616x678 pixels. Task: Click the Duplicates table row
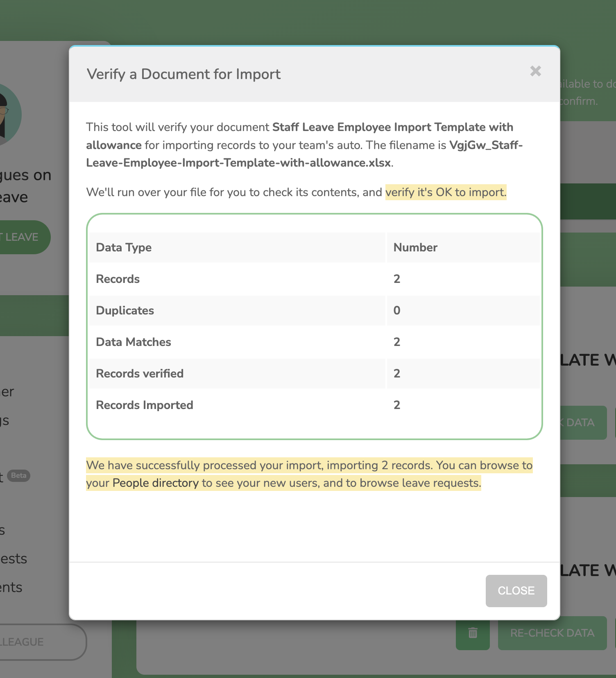coord(315,310)
